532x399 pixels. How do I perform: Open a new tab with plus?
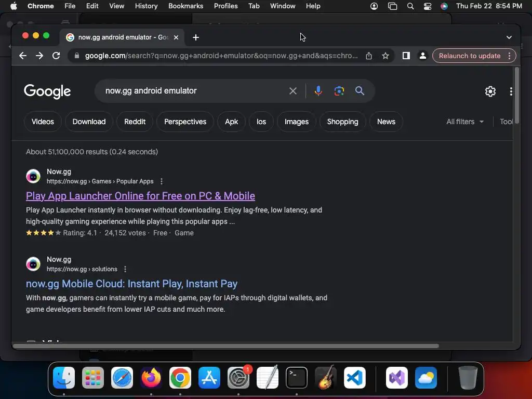(196, 37)
